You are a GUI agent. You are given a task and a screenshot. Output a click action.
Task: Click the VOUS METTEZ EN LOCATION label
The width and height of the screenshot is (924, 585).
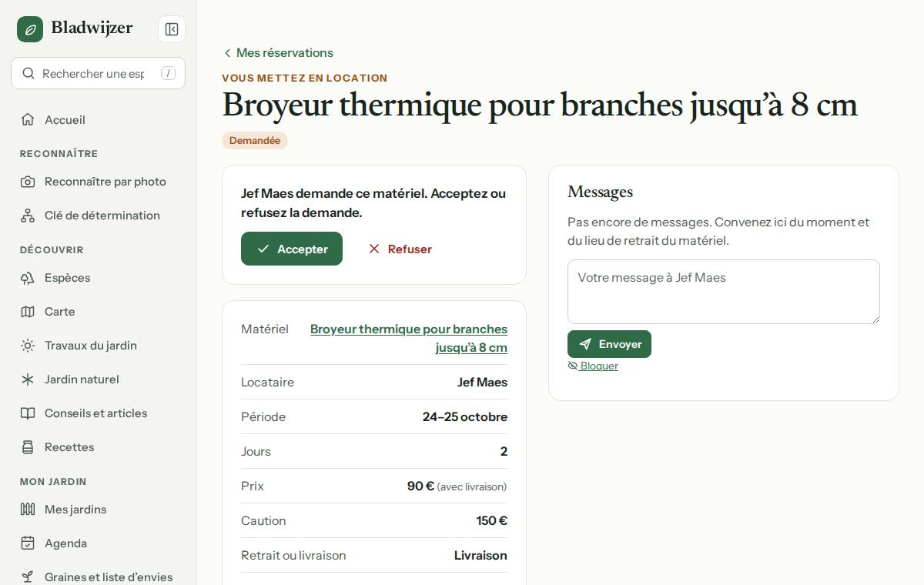305,78
